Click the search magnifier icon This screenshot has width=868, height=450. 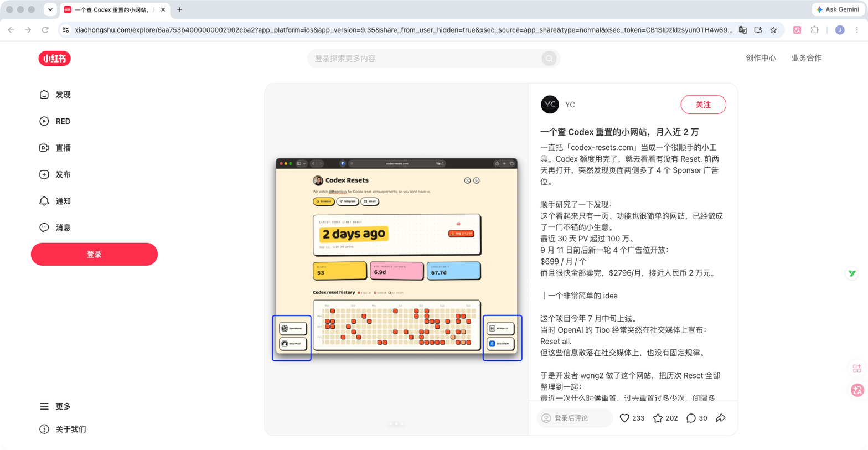(549, 58)
